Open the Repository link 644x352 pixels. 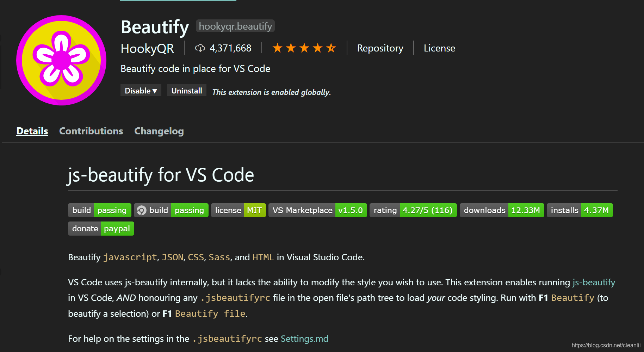pos(380,48)
